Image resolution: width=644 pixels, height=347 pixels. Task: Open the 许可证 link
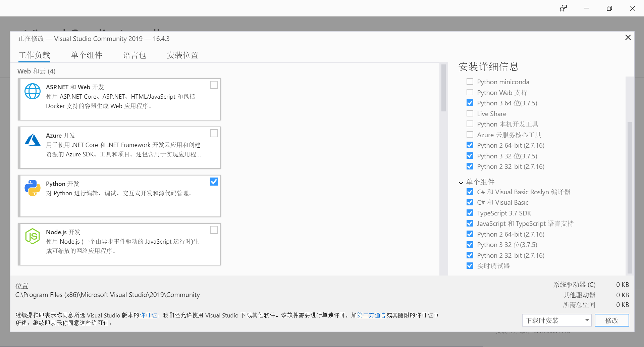tap(148, 315)
